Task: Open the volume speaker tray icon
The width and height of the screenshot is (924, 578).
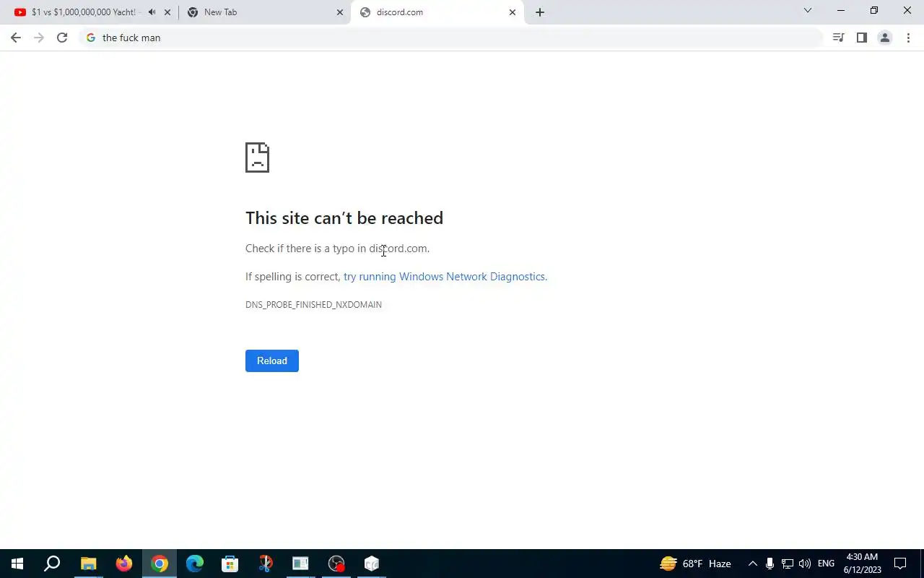Action: pyautogui.click(x=805, y=564)
